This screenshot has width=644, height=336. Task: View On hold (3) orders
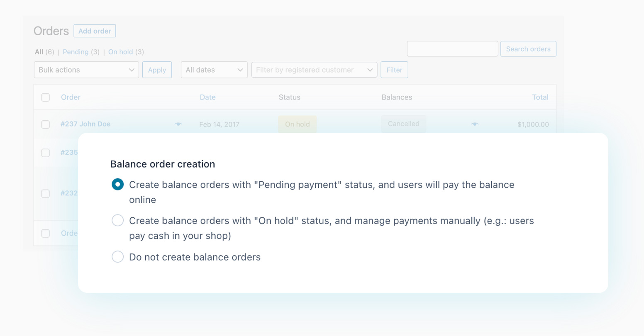click(x=125, y=51)
